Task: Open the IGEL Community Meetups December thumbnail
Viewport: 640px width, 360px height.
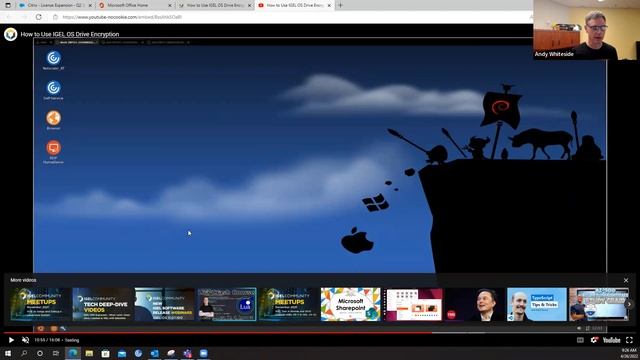Action: (x=289, y=304)
